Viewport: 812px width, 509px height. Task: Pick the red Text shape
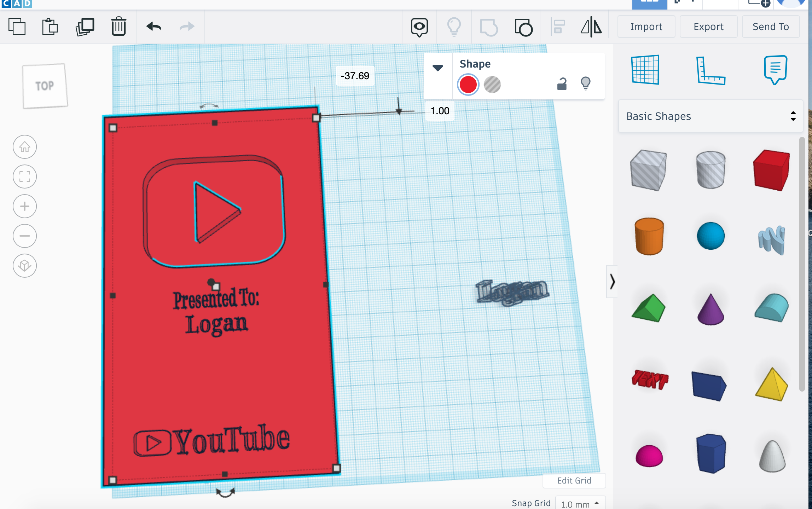click(650, 380)
